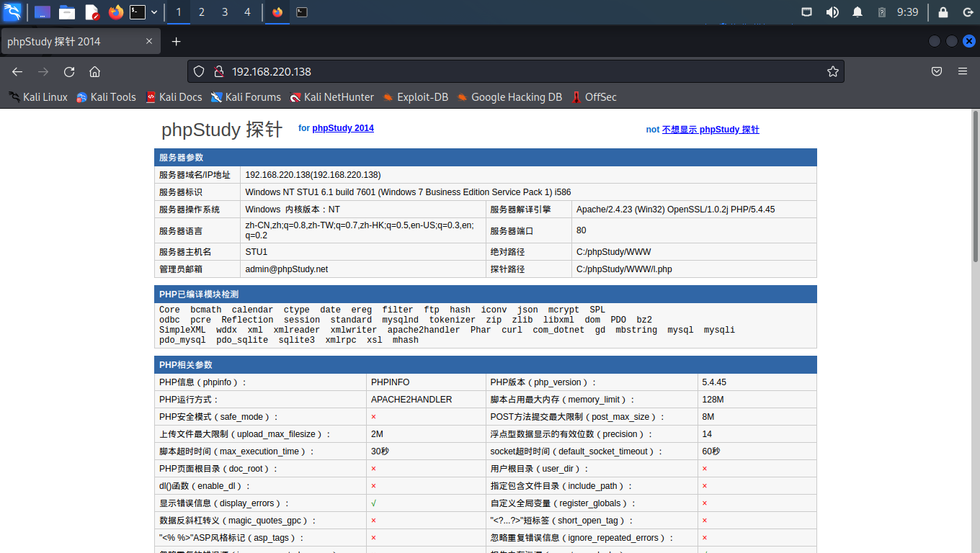Open the Firefox hamburger menu

[x=963, y=71]
